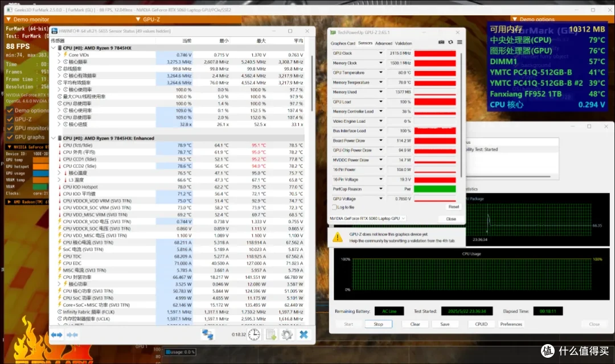Screen dimensions: 615x364
Task: Click HWiNFO expand columns arrows icon
Action: click(x=57, y=334)
